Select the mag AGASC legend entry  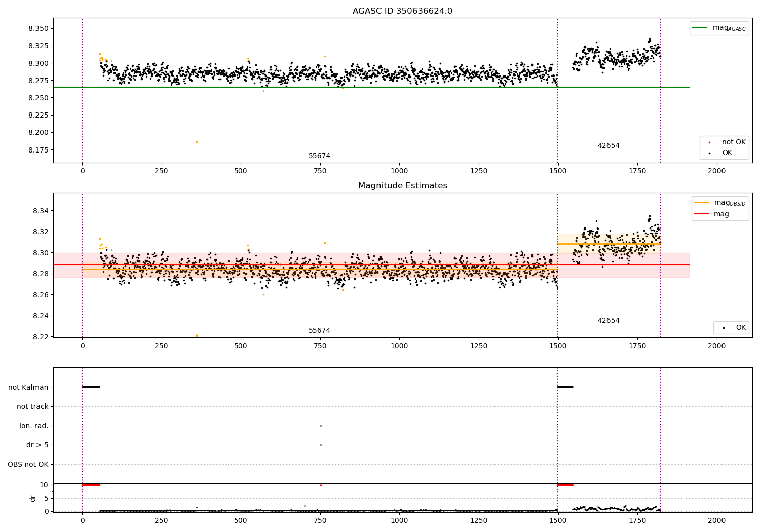point(719,28)
